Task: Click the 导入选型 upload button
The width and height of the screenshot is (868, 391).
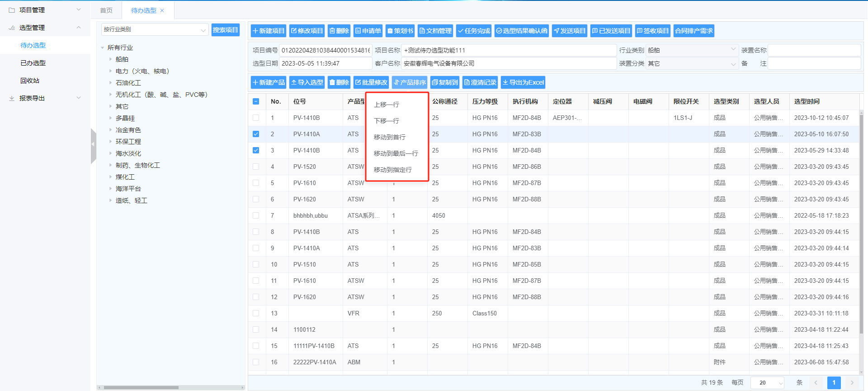Action: pos(307,82)
